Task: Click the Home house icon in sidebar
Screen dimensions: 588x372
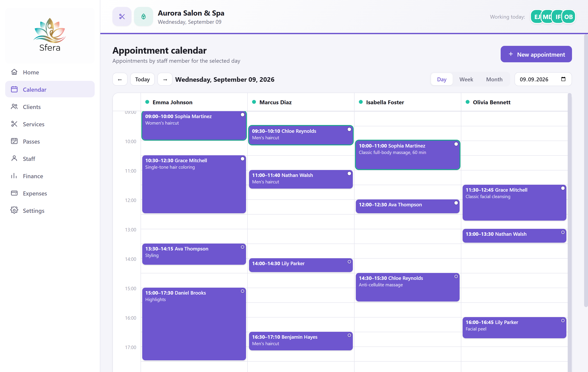Action: [14, 72]
